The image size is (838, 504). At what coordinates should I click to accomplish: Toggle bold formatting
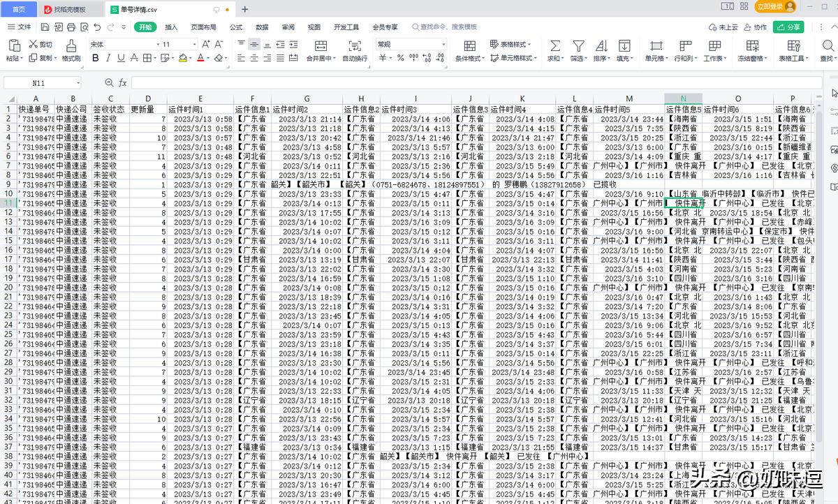96,59
